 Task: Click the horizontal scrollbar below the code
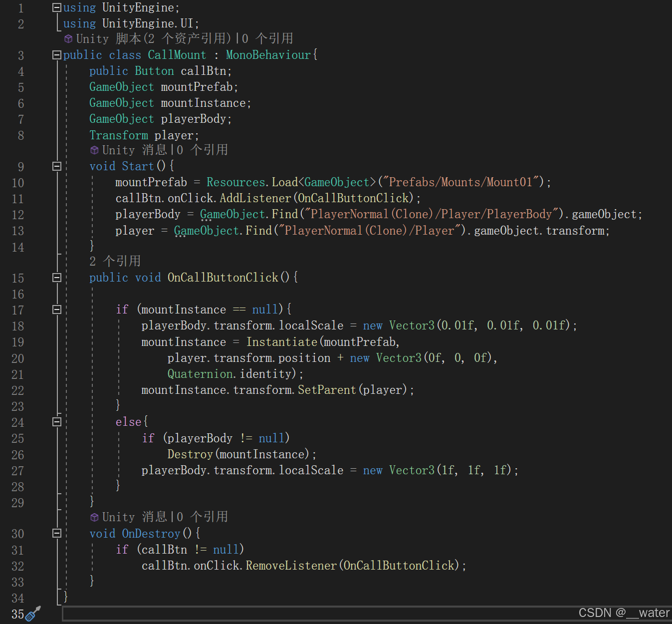pyautogui.click(x=367, y=614)
